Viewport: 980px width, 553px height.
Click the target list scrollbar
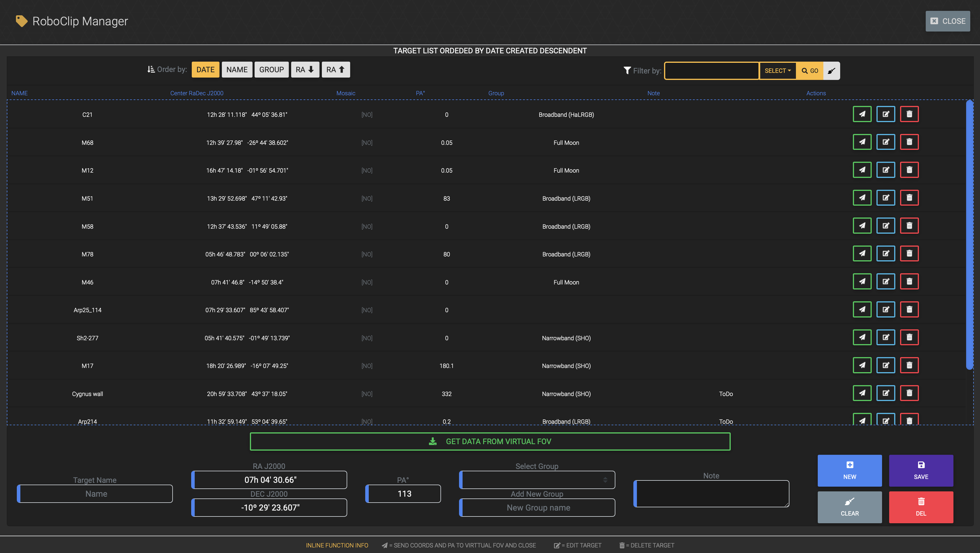click(x=969, y=235)
